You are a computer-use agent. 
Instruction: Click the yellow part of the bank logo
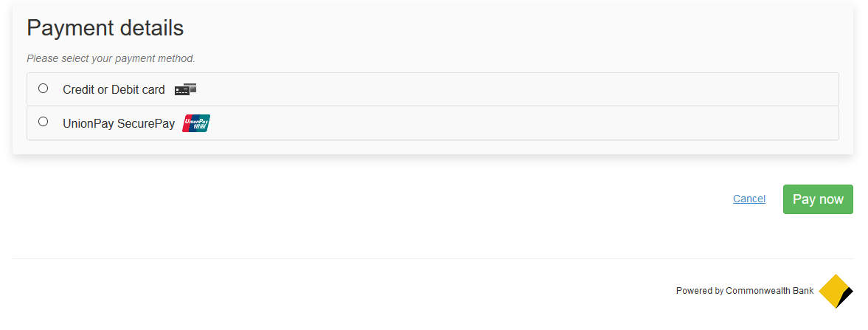coord(832,291)
